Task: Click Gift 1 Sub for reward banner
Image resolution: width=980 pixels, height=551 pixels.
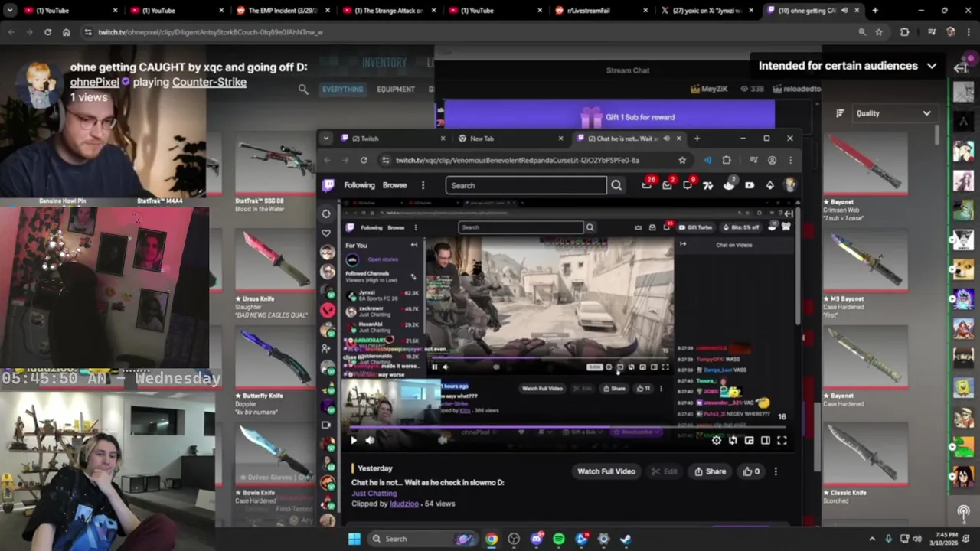Action: coord(609,117)
